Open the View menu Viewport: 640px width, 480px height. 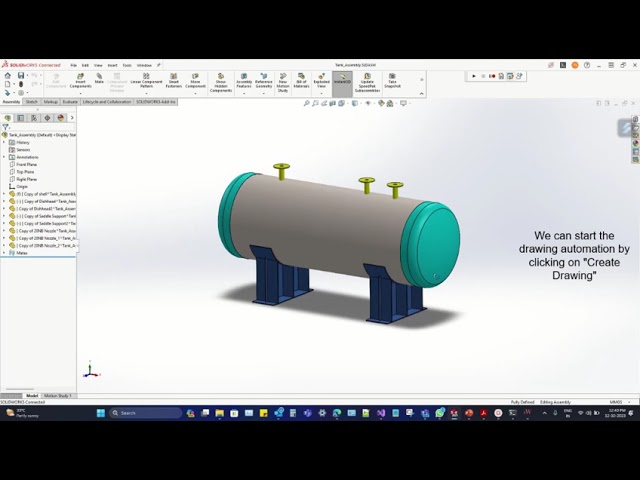tap(98, 65)
